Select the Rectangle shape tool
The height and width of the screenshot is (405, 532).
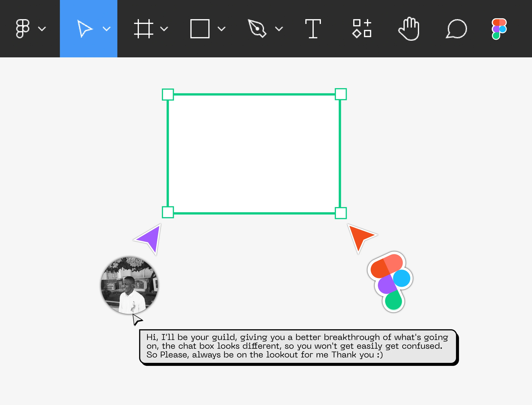(200, 29)
